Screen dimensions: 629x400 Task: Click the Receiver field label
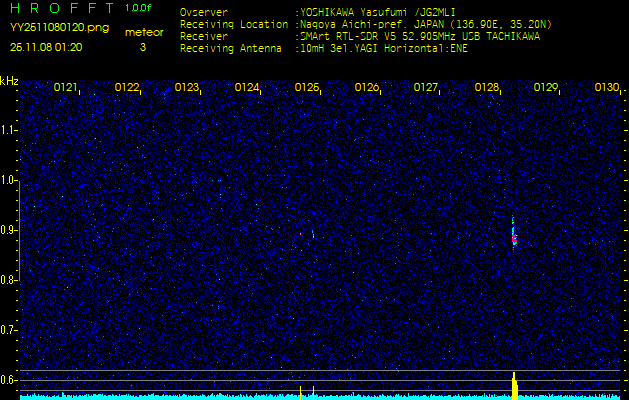click(204, 37)
